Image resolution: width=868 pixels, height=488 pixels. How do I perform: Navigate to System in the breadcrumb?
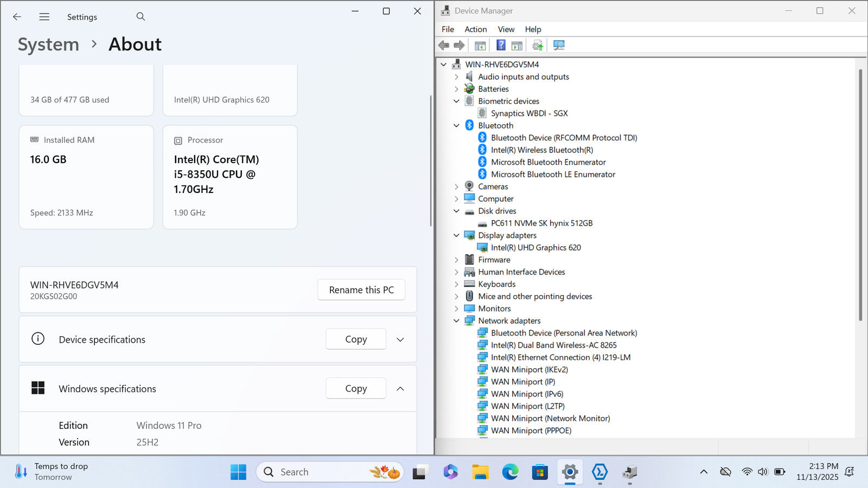tap(48, 44)
